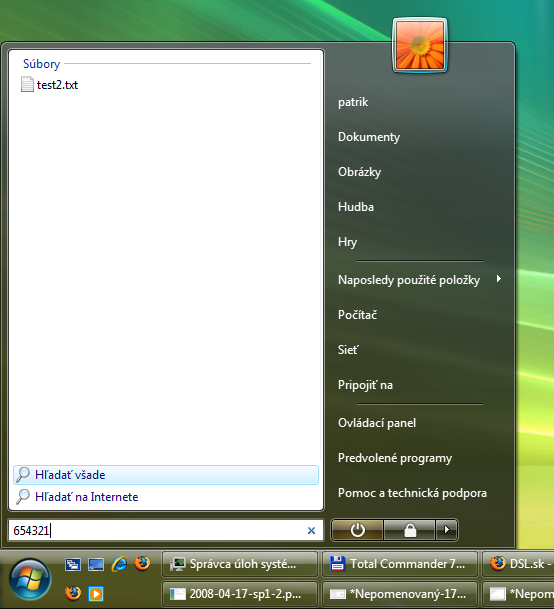Click the Show Desktop quick launch icon
Screen dimensions: 554x609
point(96,564)
